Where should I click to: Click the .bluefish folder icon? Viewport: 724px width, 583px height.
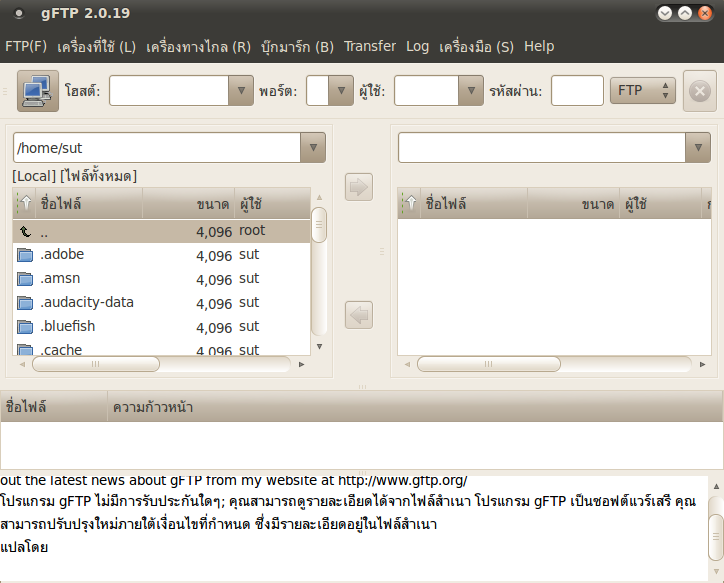click(x=25, y=327)
